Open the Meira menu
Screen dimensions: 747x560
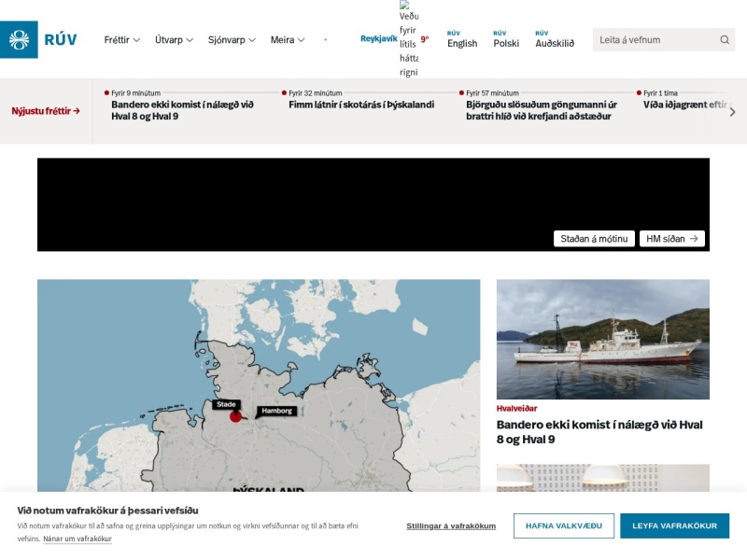coord(288,40)
